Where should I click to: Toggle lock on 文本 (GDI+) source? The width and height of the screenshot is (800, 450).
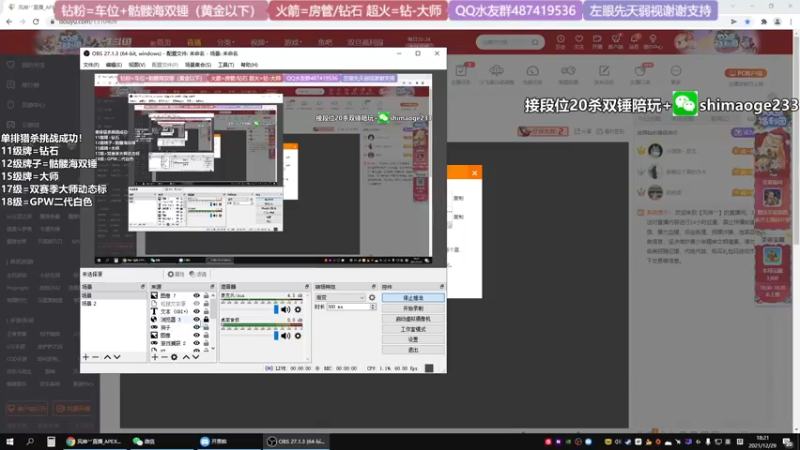(206, 311)
